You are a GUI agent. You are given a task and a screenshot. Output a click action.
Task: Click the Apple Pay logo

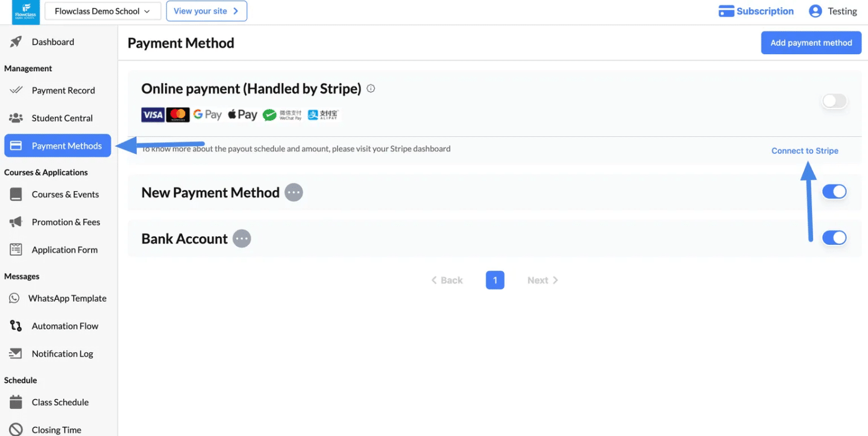[242, 115]
